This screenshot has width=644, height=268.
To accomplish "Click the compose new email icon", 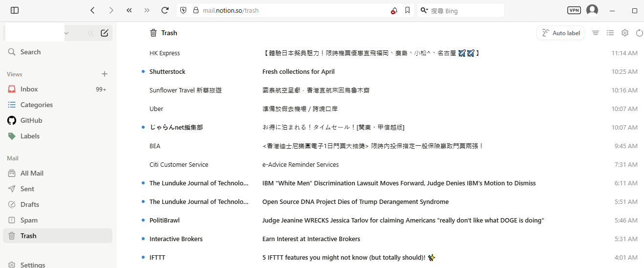I will click(105, 33).
